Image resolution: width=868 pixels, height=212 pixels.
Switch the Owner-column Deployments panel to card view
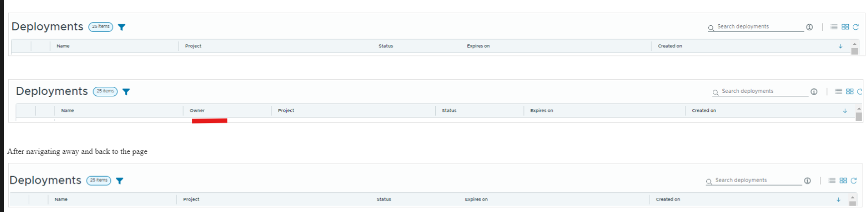click(850, 92)
